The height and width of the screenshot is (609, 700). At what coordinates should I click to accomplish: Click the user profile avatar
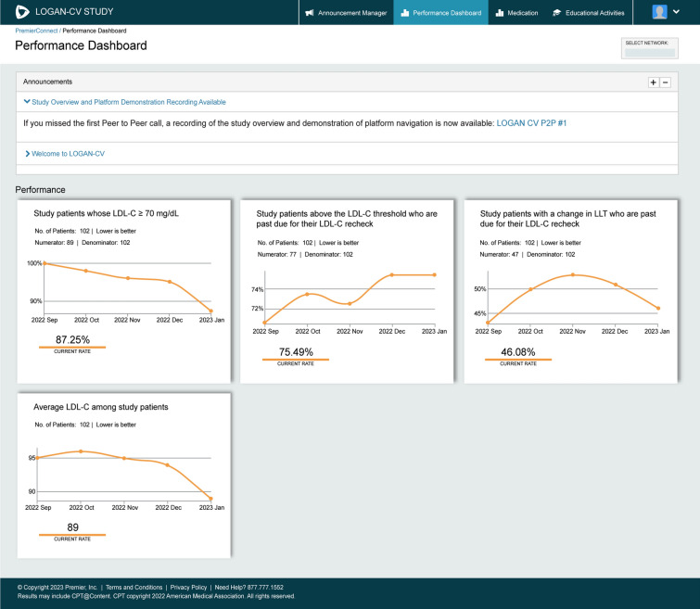pos(659,12)
